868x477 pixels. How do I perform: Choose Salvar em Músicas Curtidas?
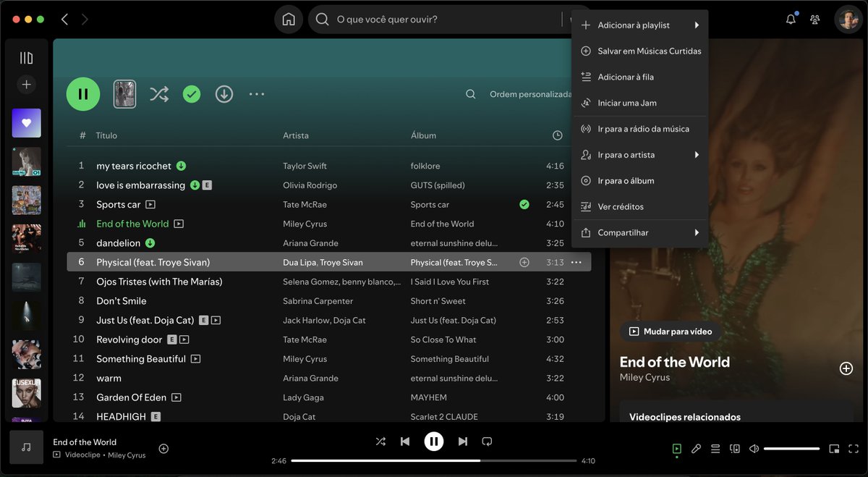coord(639,51)
